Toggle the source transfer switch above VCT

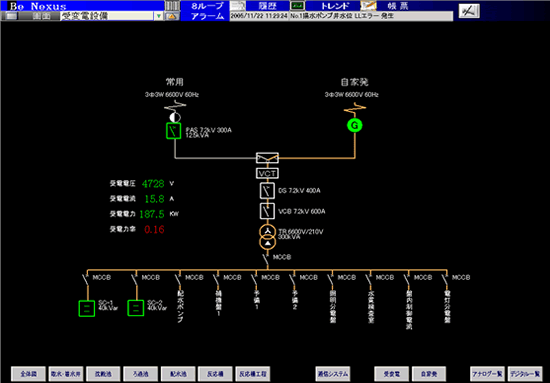pyautogui.click(x=267, y=158)
